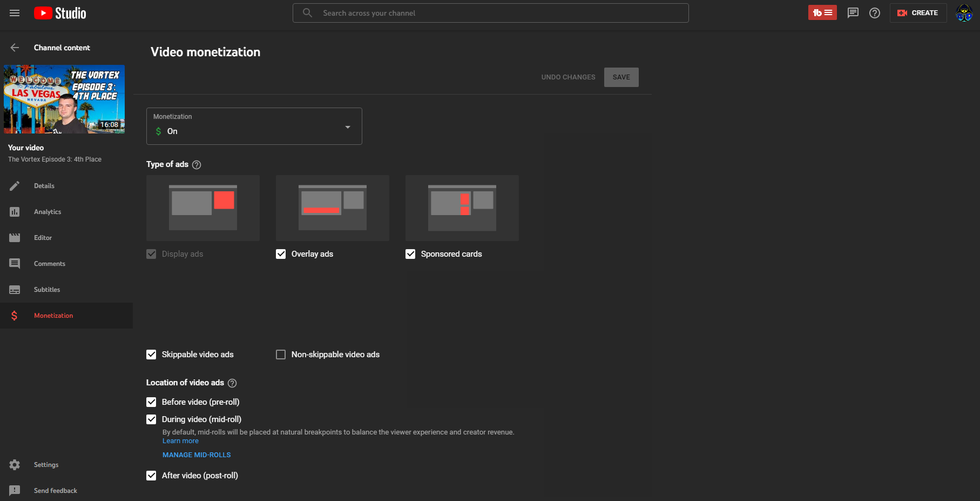Click the video title The Vortex Episode 3: 4th Place
980x501 pixels.
[55, 159]
